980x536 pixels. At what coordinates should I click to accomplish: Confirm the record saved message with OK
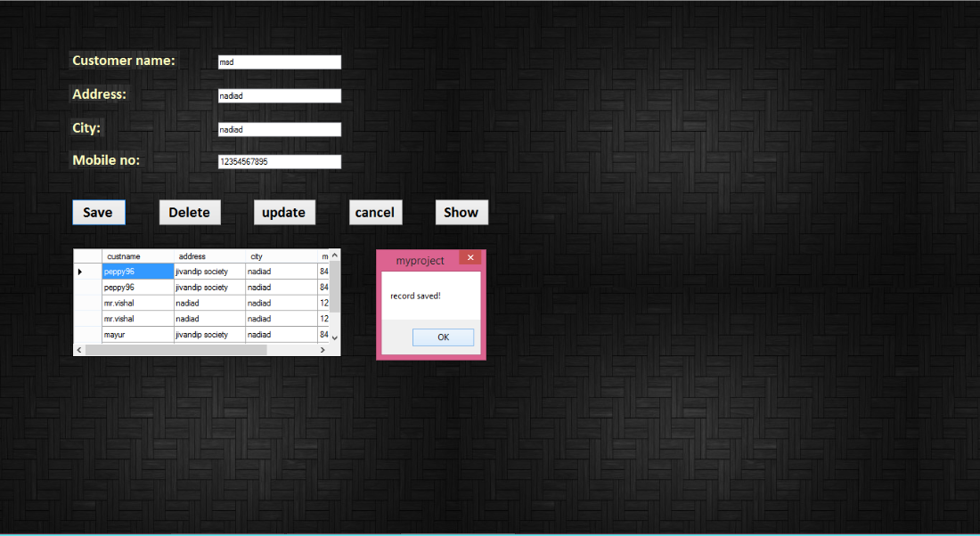[x=443, y=337]
